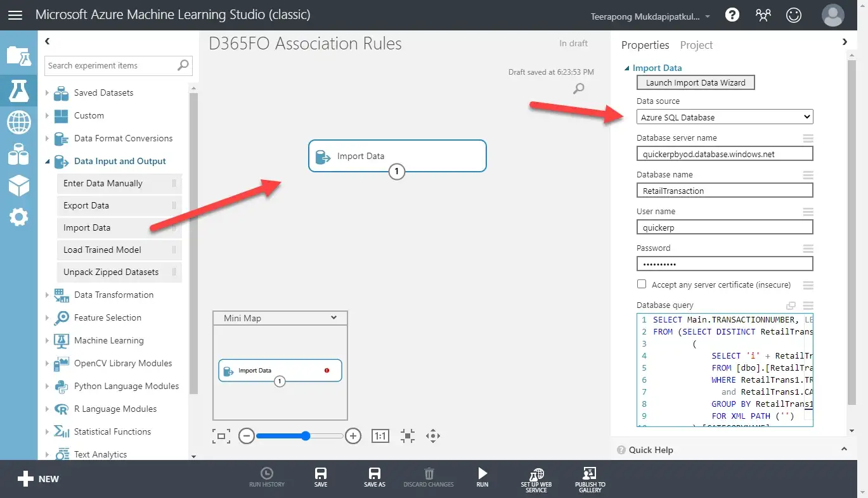Expand Custom category
Screen dimensions: 868x498
pyautogui.click(x=47, y=115)
